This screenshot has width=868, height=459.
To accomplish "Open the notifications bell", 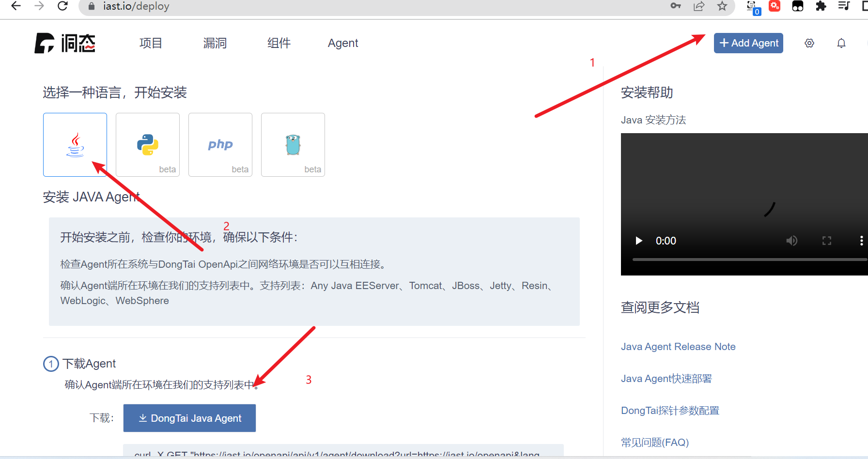I will point(841,43).
